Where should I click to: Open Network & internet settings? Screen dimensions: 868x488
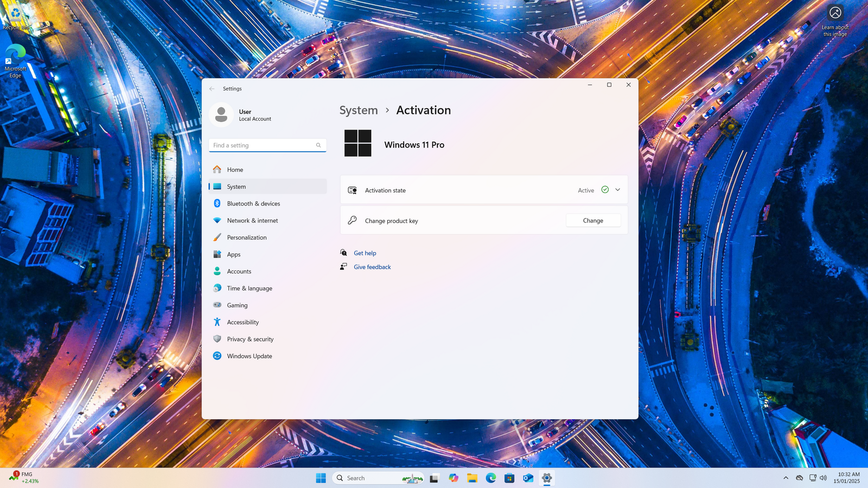coord(267,221)
